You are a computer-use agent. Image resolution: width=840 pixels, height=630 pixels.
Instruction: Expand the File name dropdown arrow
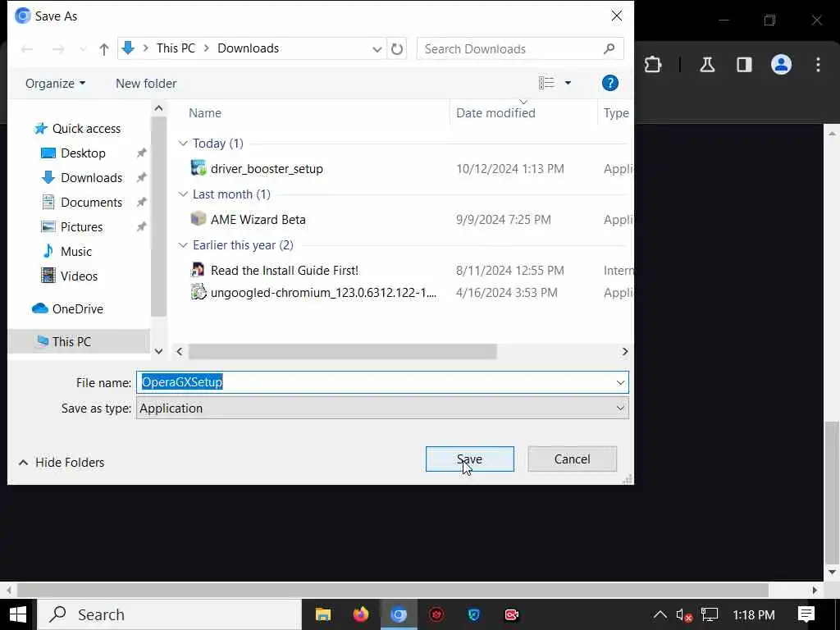click(x=620, y=382)
